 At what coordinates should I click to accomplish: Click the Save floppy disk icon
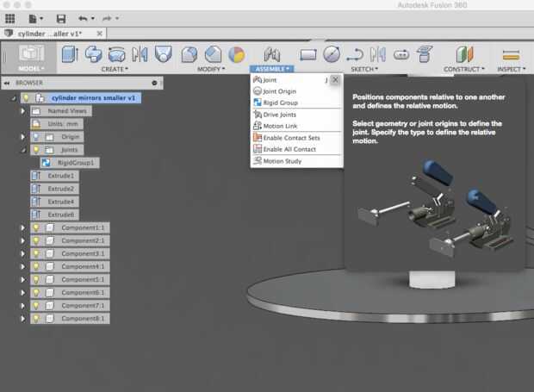pyautogui.click(x=61, y=18)
